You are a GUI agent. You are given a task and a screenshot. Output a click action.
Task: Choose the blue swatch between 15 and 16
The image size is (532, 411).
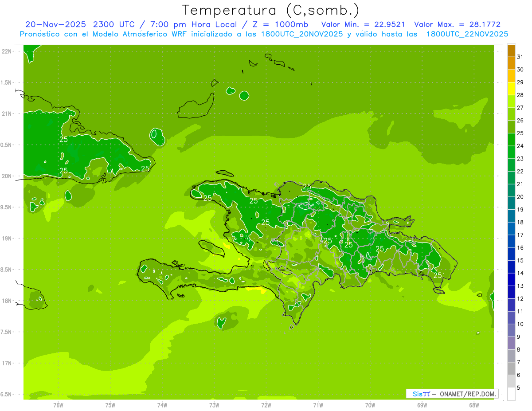[511, 254]
